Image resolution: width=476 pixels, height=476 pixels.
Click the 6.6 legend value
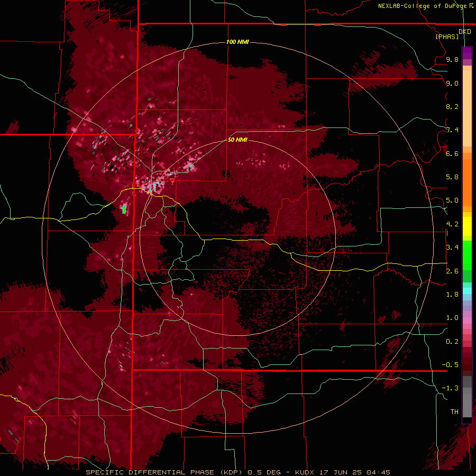tap(452, 154)
